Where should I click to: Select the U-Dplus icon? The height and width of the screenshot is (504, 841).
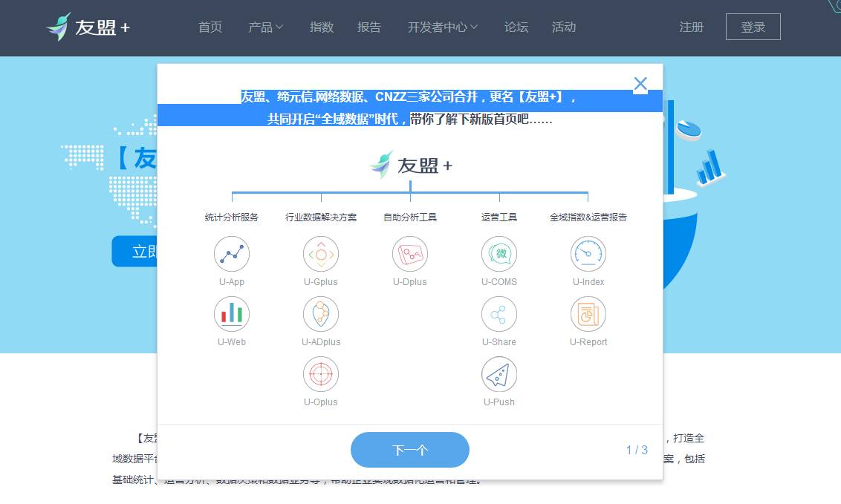(x=410, y=254)
